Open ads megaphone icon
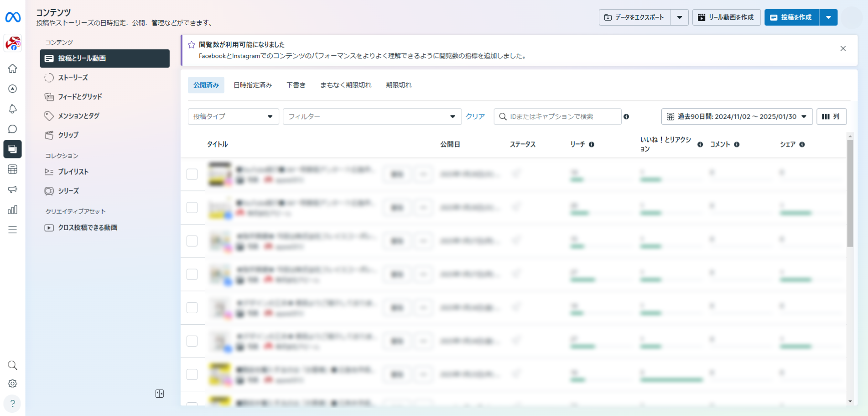The height and width of the screenshot is (416, 868). pos(12,190)
